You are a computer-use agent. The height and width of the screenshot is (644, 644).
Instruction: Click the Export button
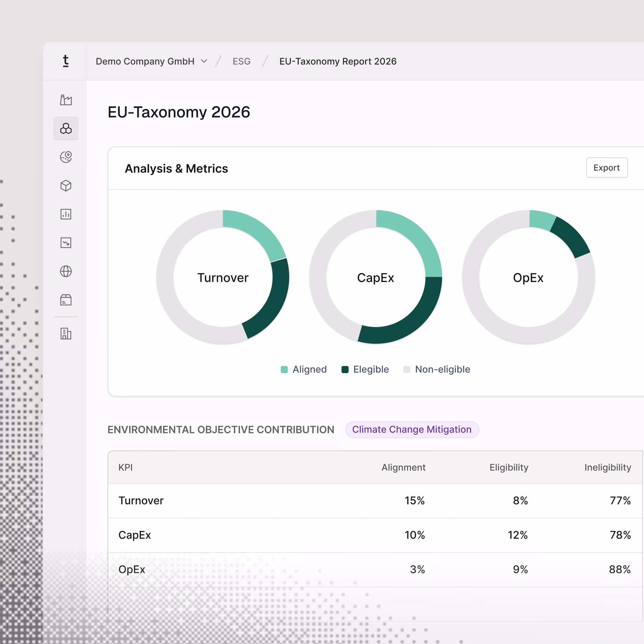(x=607, y=168)
